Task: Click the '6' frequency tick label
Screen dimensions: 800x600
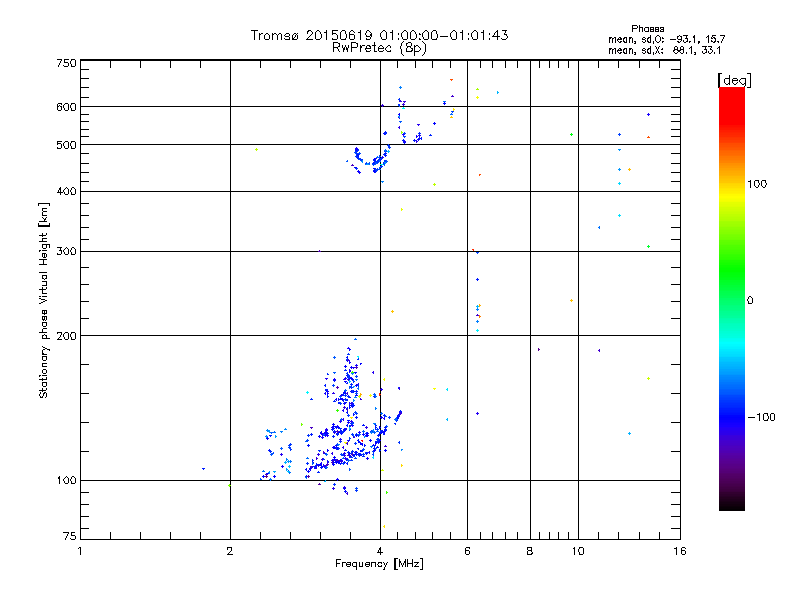Action: pos(467,551)
